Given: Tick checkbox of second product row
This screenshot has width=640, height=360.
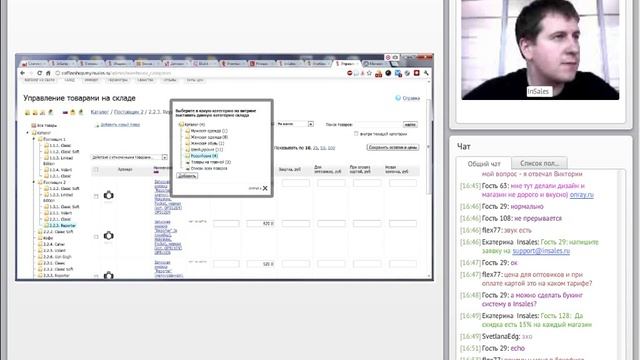Looking at the screenshot, I should [96, 237].
